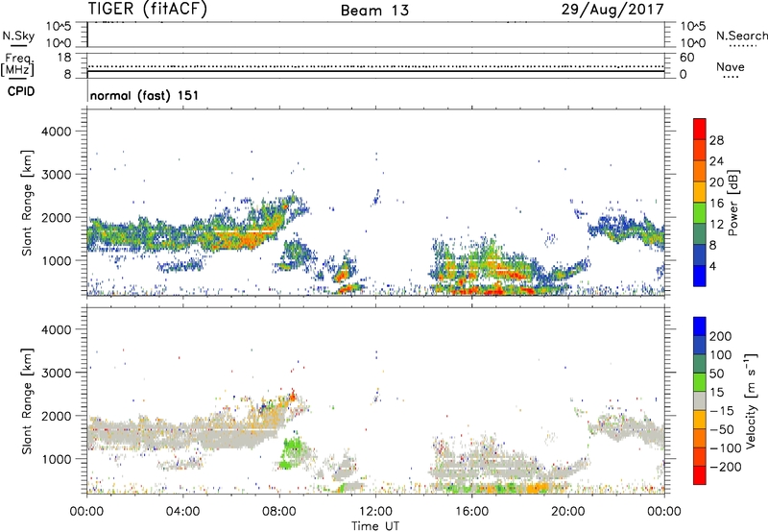Click the velocity color bar grey segment
This screenshot has height=532, width=768.
[700, 400]
